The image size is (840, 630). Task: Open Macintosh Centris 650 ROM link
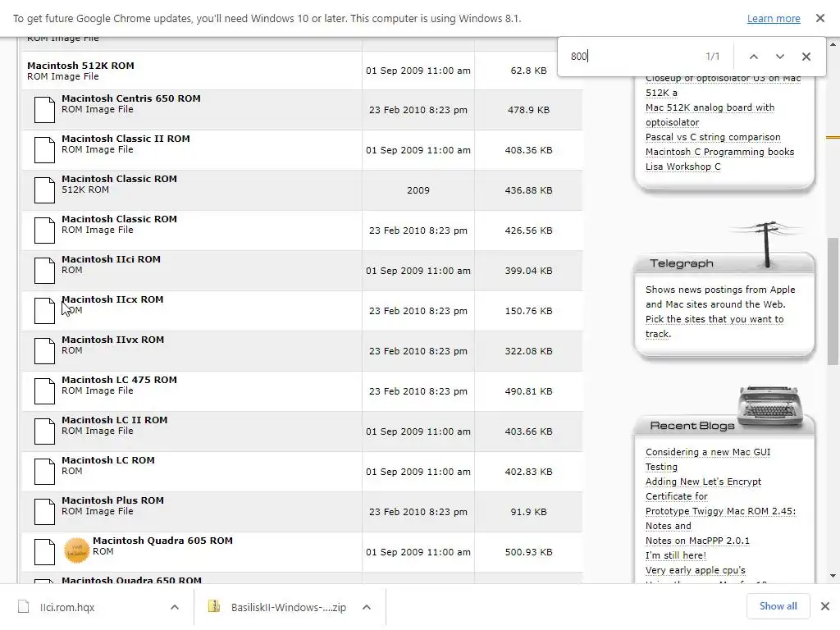click(x=131, y=98)
